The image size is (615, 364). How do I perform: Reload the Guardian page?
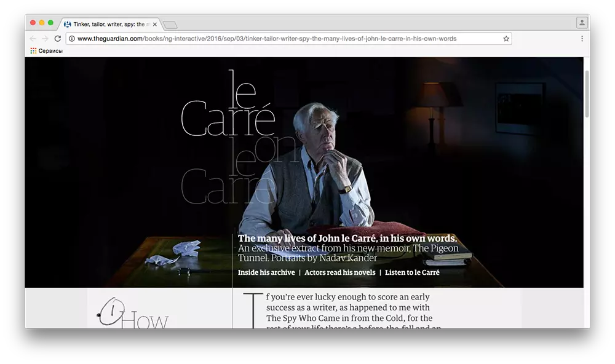pos(58,39)
